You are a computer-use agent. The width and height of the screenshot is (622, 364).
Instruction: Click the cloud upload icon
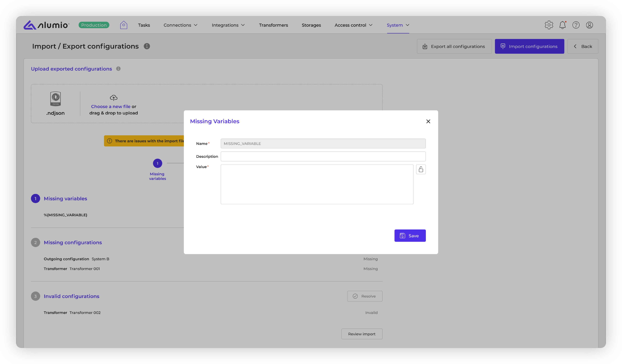click(114, 98)
